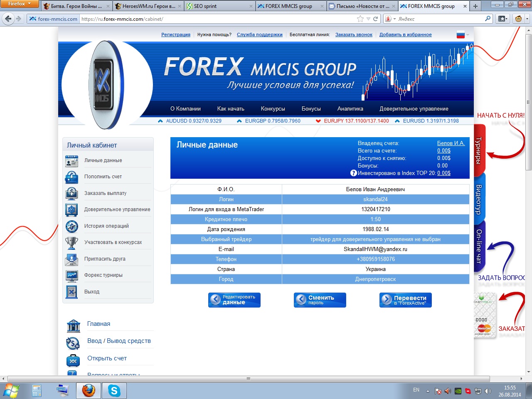Click the Заказать выплату sidebar icon
The height and width of the screenshot is (399, 532).
coord(71,194)
